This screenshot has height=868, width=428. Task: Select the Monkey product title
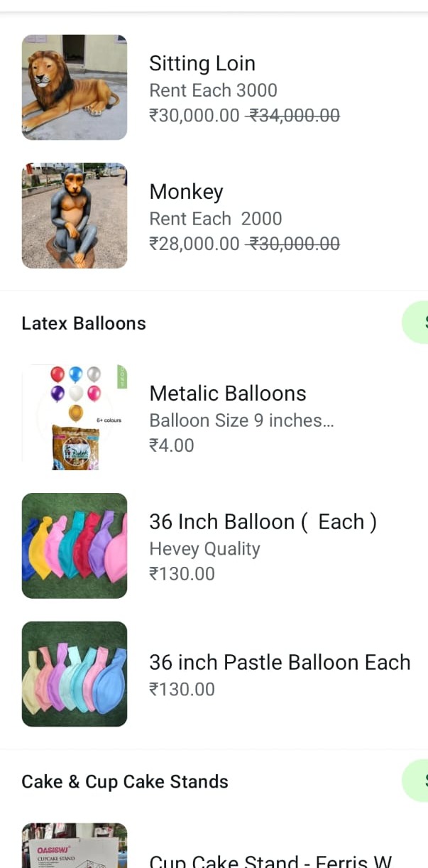coord(186,192)
